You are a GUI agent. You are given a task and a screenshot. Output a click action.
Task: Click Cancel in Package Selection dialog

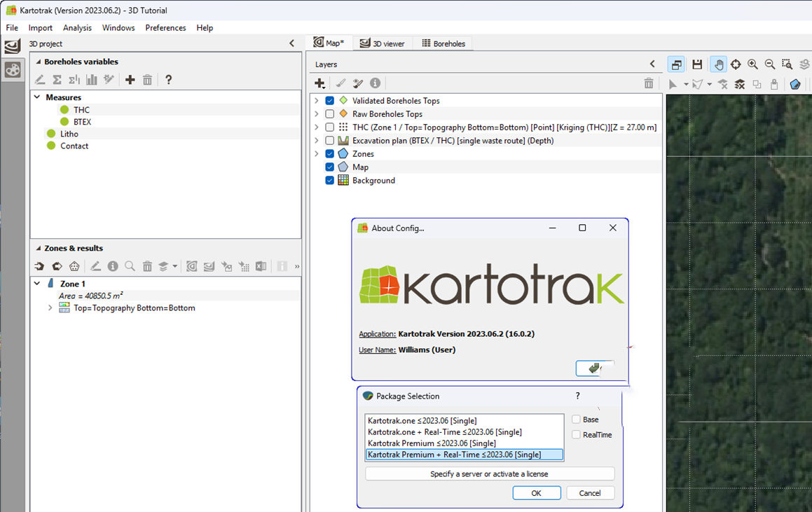(590, 493)
